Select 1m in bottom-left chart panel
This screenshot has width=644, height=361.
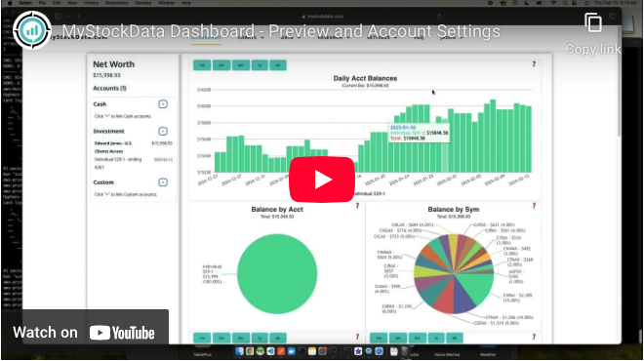coord(202,338)
